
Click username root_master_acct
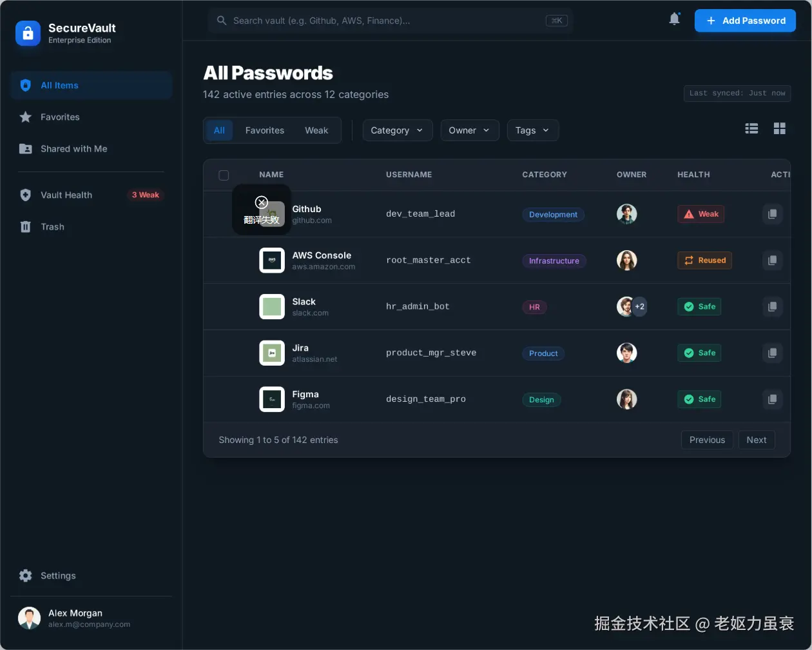[429, 261]
